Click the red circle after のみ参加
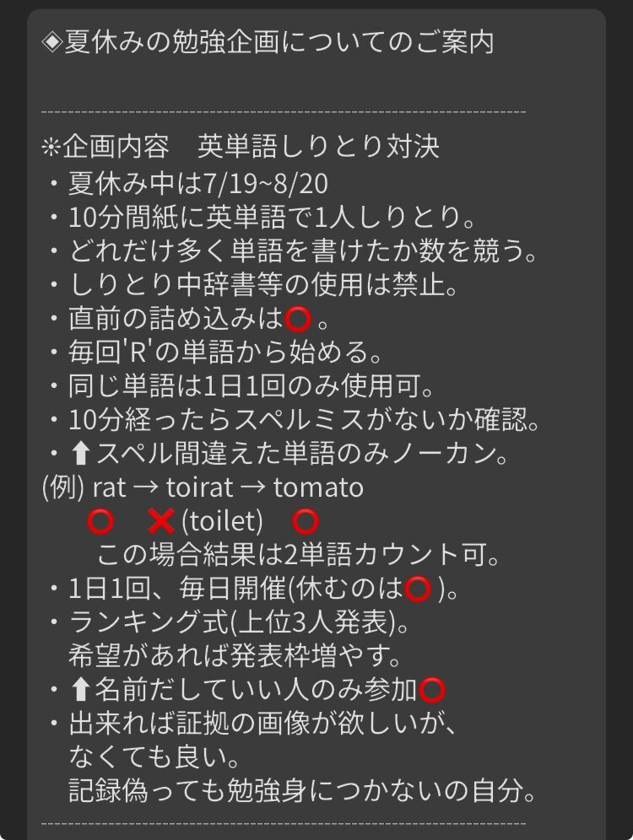The height and width of the screenshot is (840, 633). (x=431, y=690)
